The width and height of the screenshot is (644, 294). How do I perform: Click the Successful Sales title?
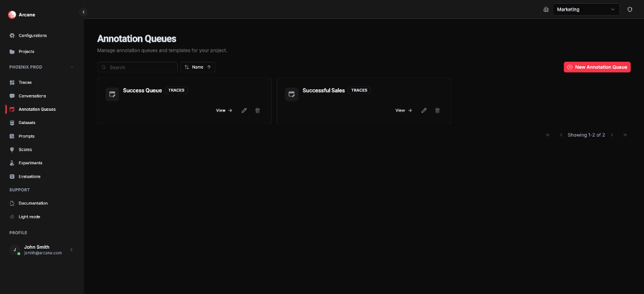[x=324, y=91]
